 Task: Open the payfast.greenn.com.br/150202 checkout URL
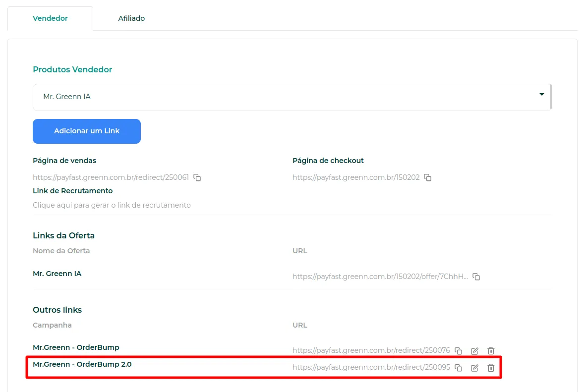tap(356, 178)
